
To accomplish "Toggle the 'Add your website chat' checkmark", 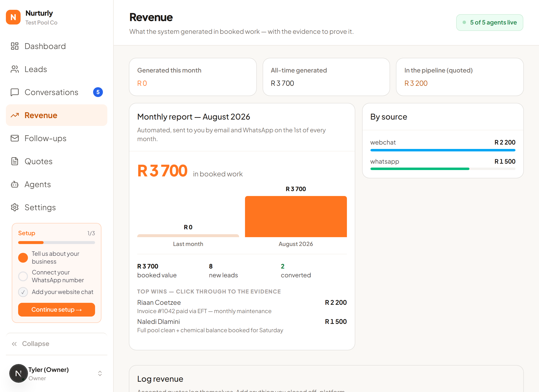I will coord(23,292).
